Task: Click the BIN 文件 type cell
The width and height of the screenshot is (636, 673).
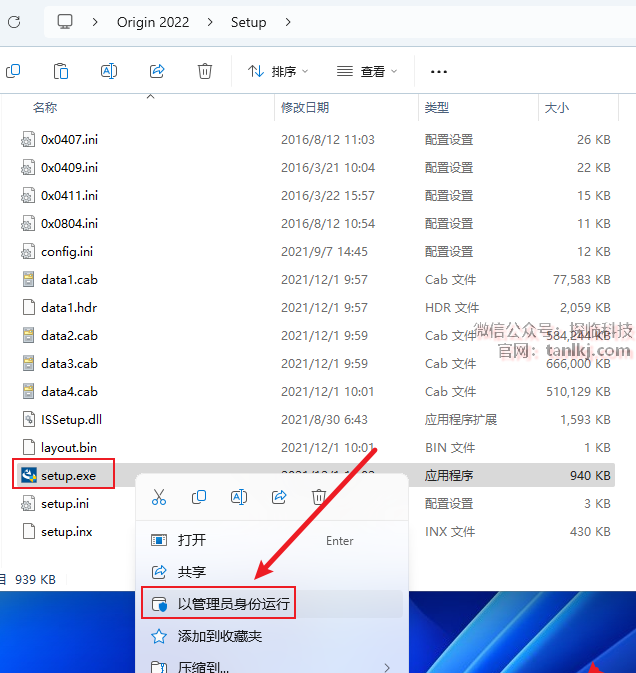Action: pos(450,447)
